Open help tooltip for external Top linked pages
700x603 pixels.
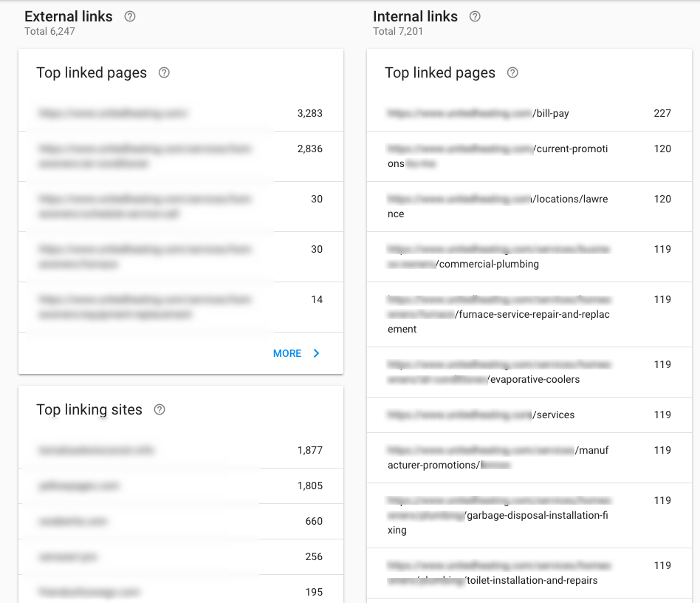(x=163, y=72)
